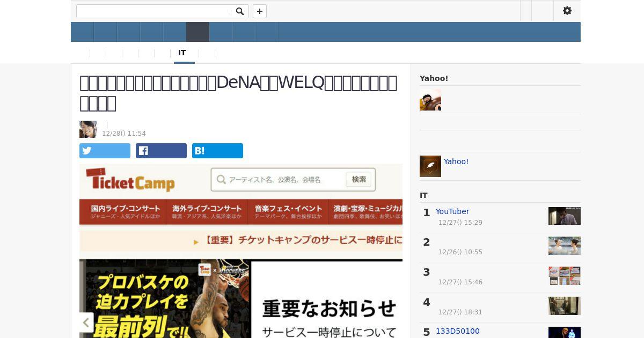The image size is (644, 338).
Task: Open the rank 3 article thumbnail dated 12/27 15:46
Action: [565, 276]
